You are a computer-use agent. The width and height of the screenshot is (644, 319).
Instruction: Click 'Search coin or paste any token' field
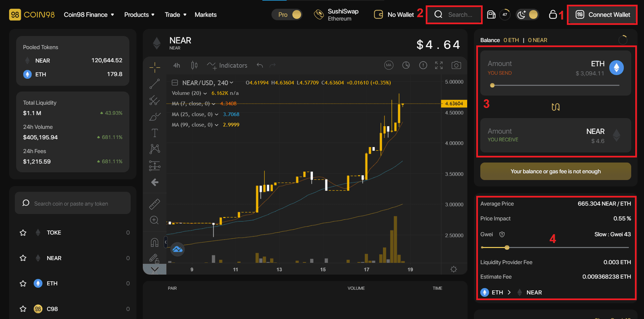(73, 203)
